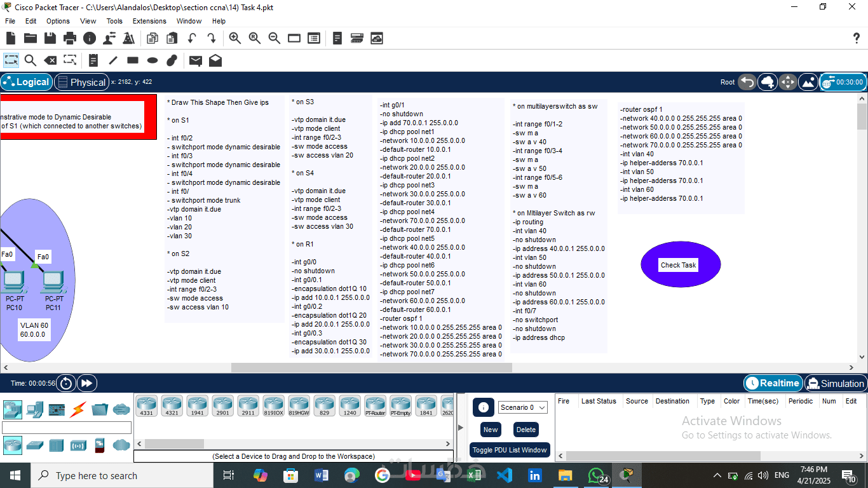Click the Power Cycle Devices button
868x488 pixels.
click(66, 383)
